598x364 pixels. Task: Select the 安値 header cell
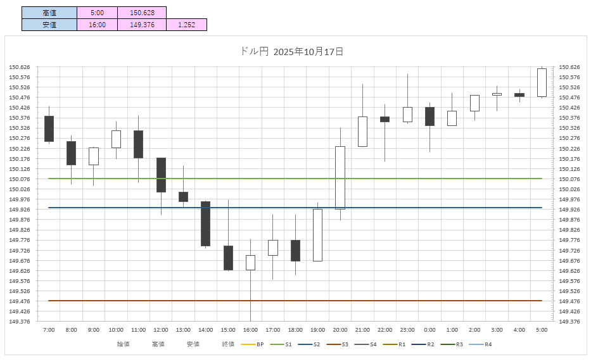[49, 25]
